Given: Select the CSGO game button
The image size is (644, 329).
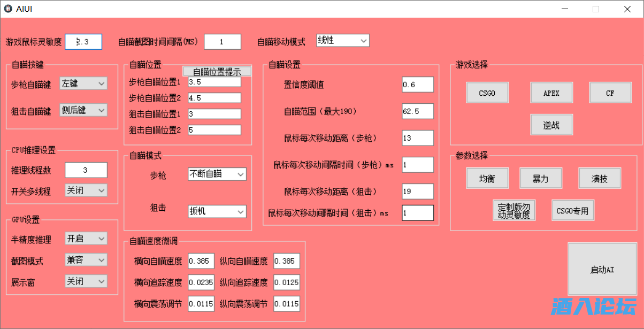Looking at the screenshot, I should click(x=487, y=93).
